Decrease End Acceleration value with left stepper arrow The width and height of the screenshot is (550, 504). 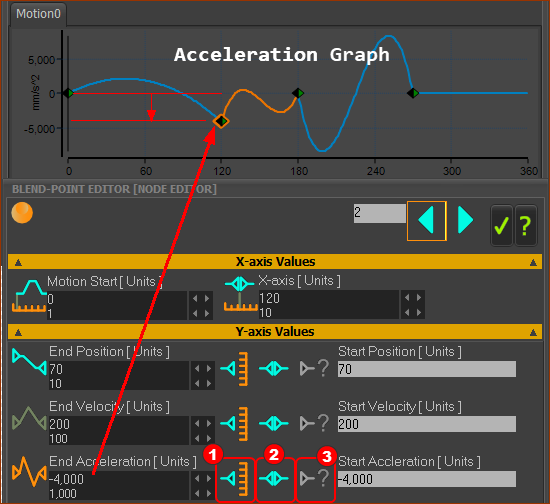coord(197,478)
